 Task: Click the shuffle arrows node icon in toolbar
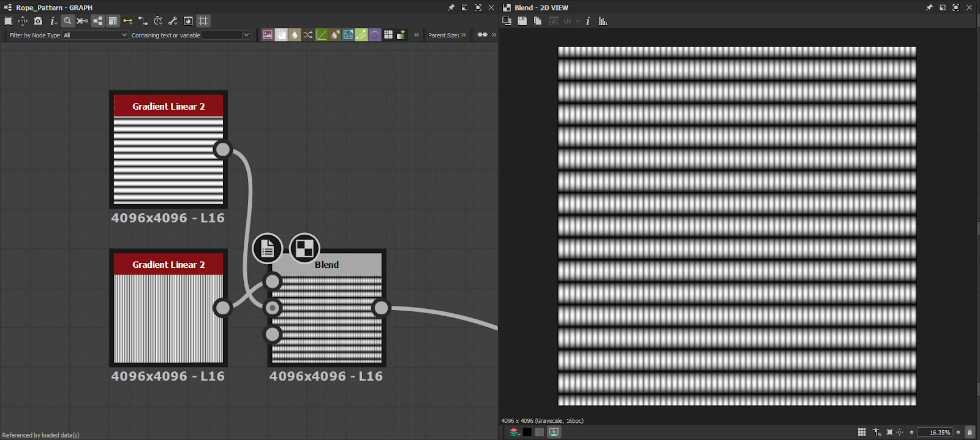click(308, 35)
